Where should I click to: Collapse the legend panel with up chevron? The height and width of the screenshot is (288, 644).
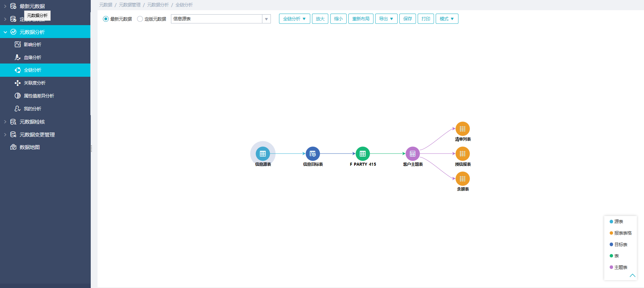coord(632,275)
